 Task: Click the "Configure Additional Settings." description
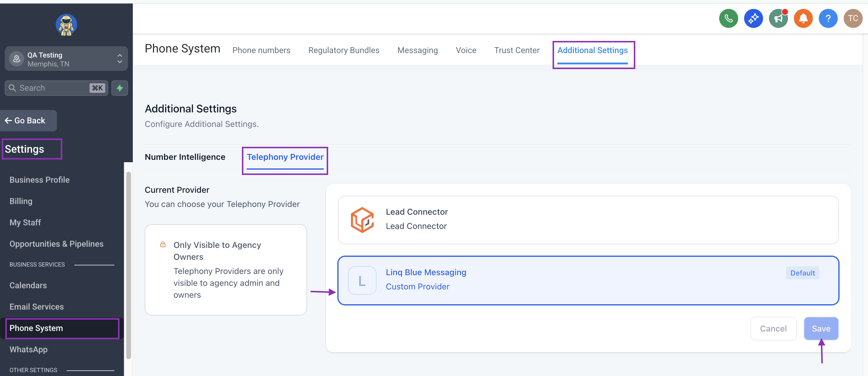[202, 124]
